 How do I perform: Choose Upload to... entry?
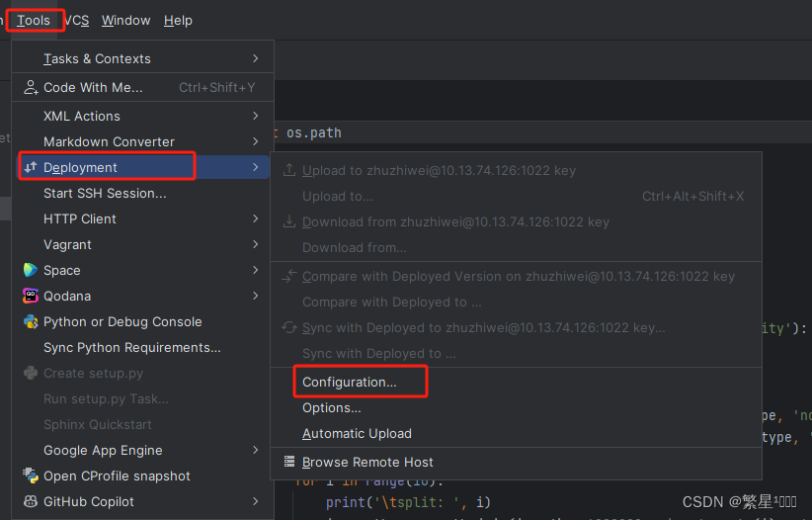[516, 196]
